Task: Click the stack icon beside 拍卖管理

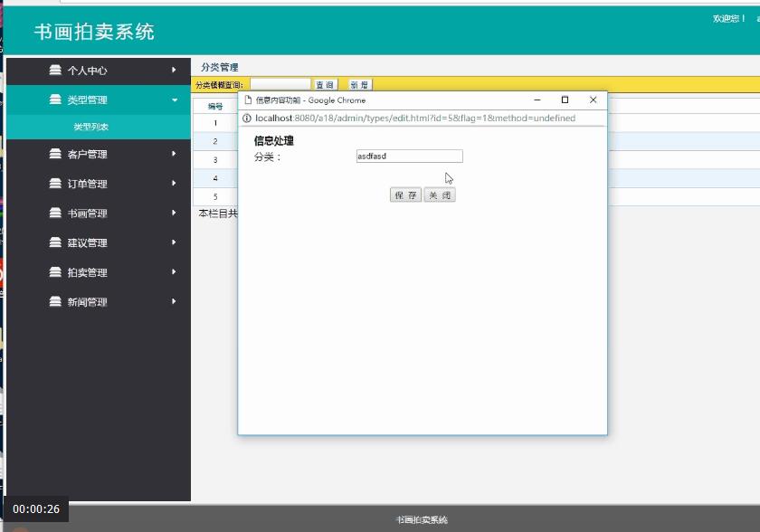Action: (55, 271)
